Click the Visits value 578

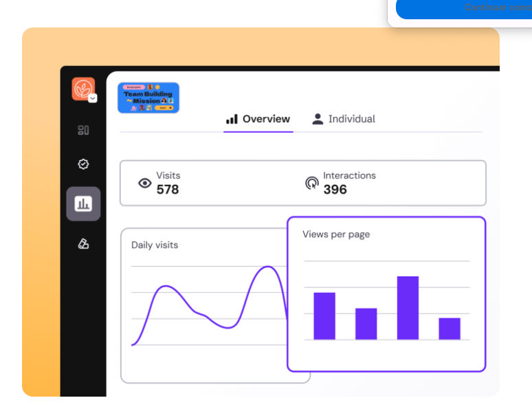(x=168, y=189)
